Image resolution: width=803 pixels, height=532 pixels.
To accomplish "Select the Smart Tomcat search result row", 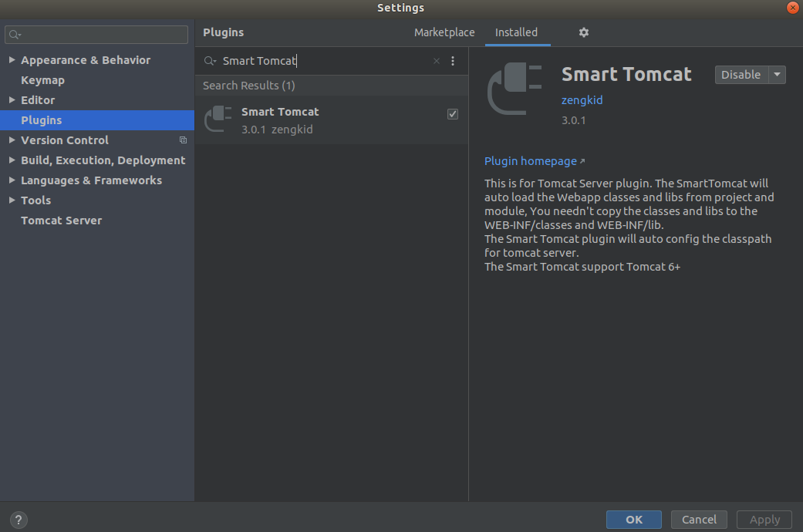I will 332,120.
